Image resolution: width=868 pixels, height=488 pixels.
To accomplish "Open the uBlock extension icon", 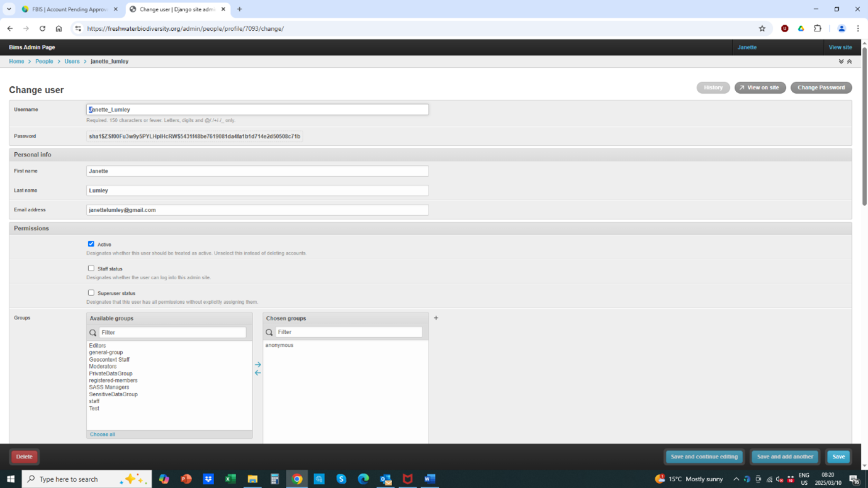I will click(785, 28).
